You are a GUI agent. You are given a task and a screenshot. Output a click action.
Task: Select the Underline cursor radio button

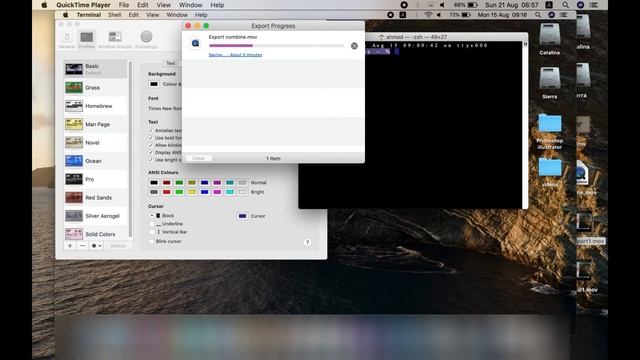point(151,224)
